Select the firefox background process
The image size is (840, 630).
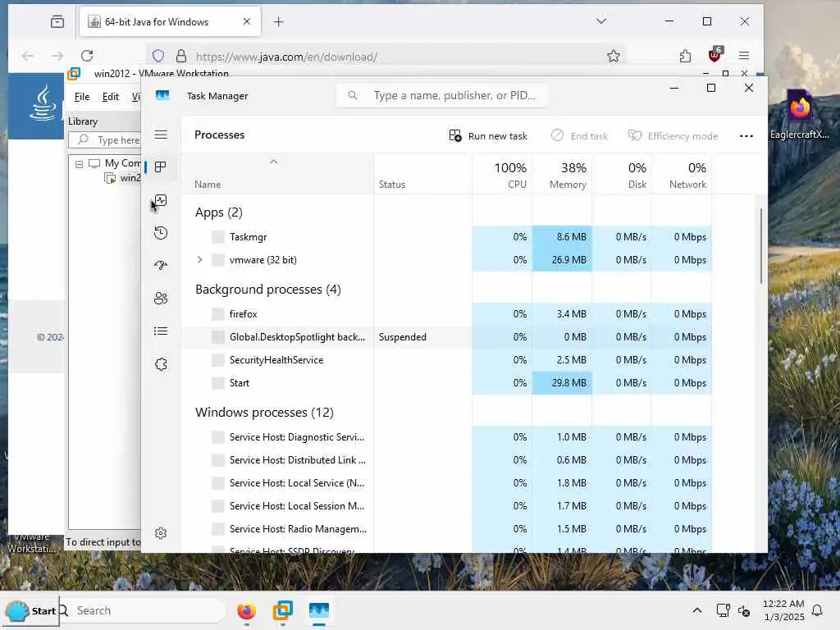pyautogui.click(x=447, y=314)
